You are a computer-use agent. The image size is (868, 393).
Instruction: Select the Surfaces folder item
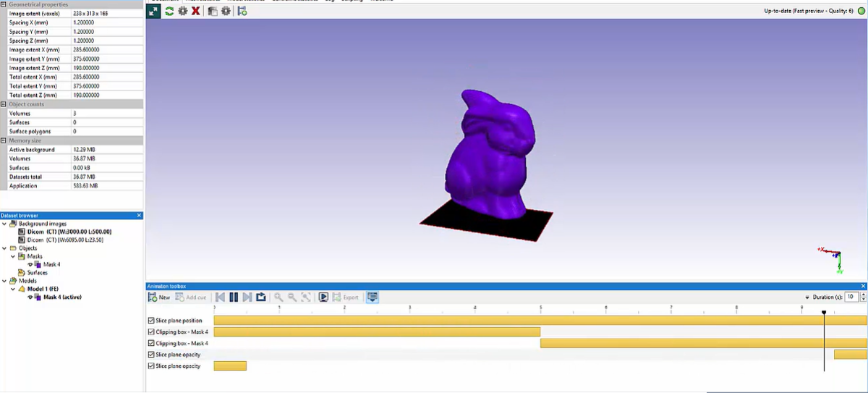[38, 273]
